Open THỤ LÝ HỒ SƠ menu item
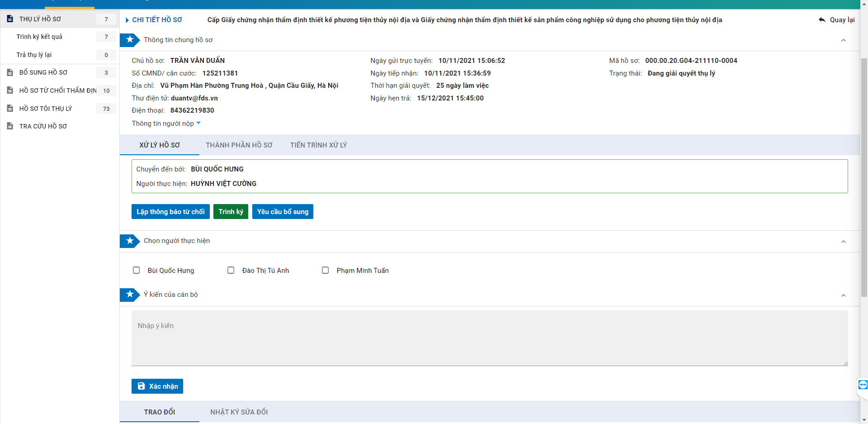This screenshot has width=868, height=424. [x=60, y=19]
